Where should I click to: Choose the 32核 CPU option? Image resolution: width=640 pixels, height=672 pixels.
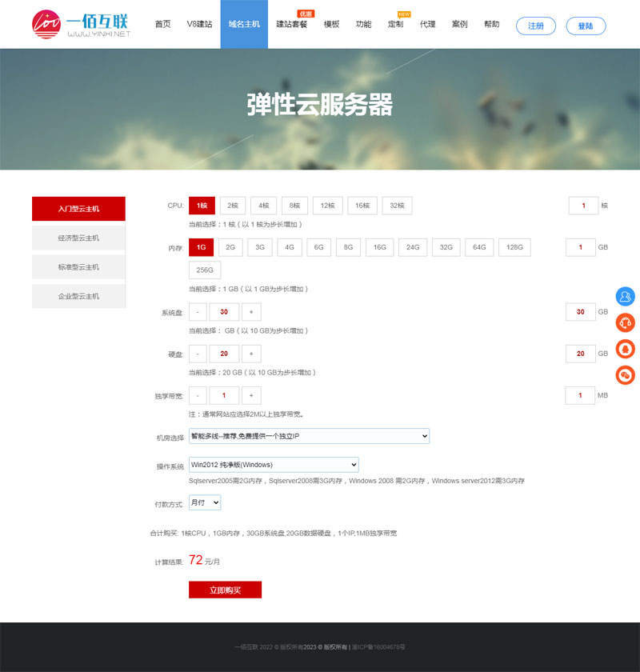[x=397, y=206]
